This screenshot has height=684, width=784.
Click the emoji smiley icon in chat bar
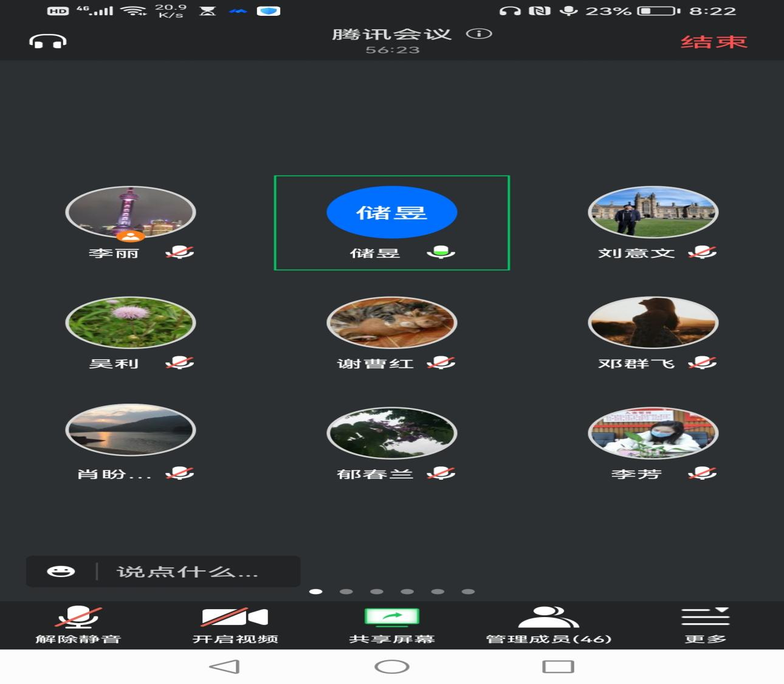pyautogui.click(x=61, y=572)
